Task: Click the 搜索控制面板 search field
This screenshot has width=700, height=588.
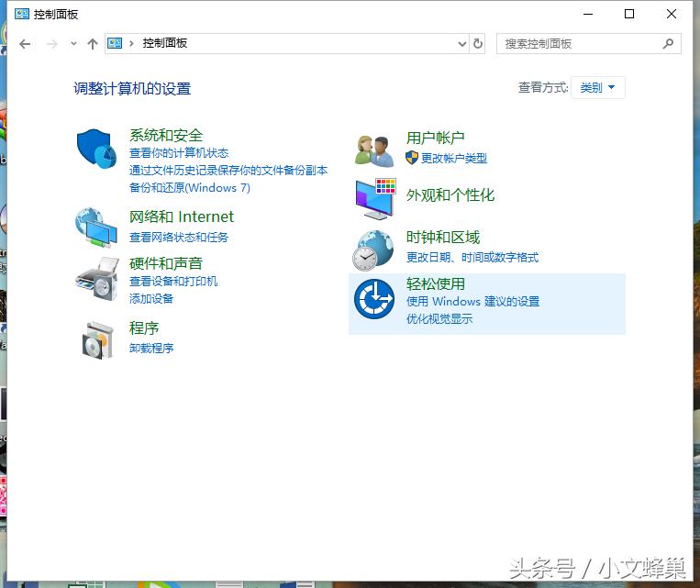Action: (588, 44)
